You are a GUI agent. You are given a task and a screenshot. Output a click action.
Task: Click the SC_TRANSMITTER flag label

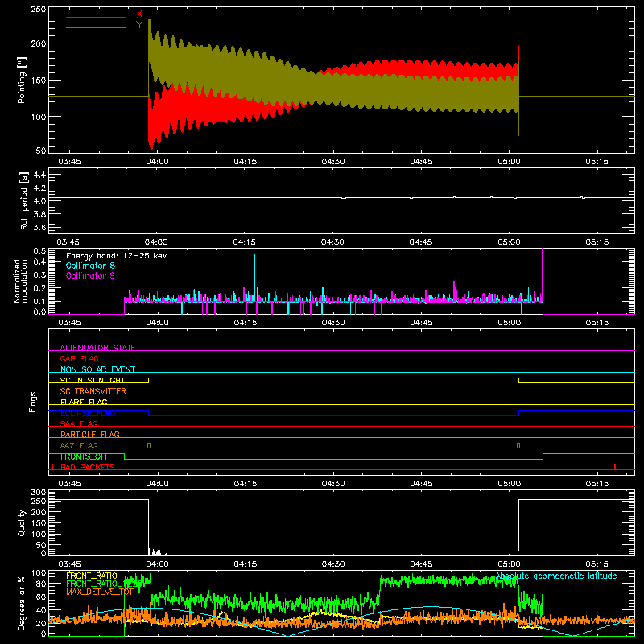pyautogui.click(x=93, y=391)
